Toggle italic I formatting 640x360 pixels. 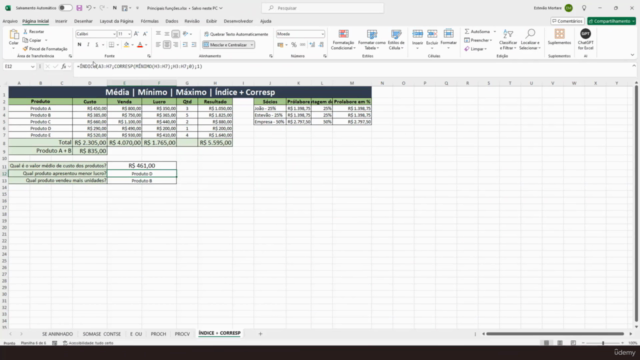point(88,44)
